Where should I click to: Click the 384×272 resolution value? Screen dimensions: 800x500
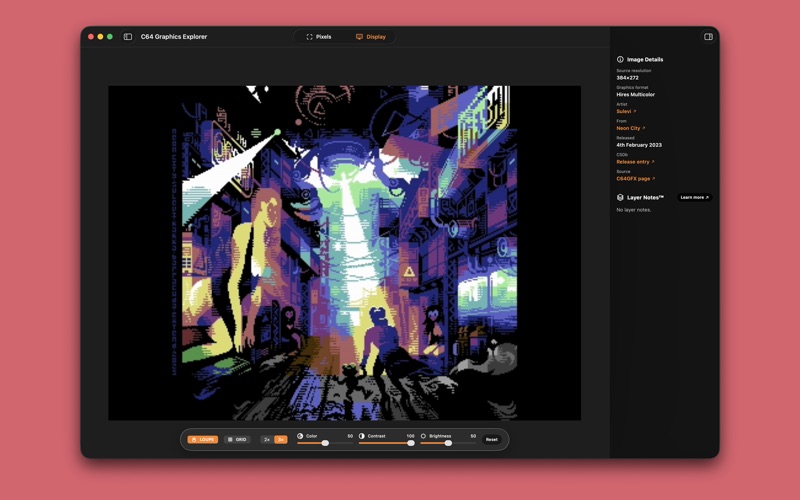(628, 78)
